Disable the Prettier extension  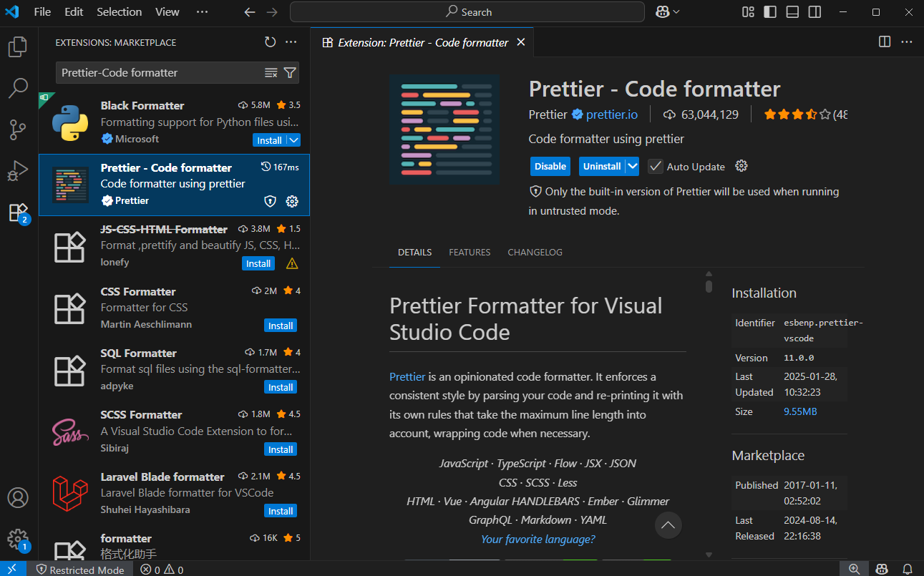[x=550, y=166]
